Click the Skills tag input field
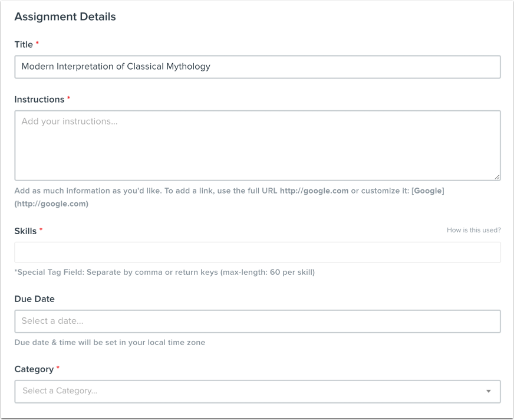 coord(256,252)
